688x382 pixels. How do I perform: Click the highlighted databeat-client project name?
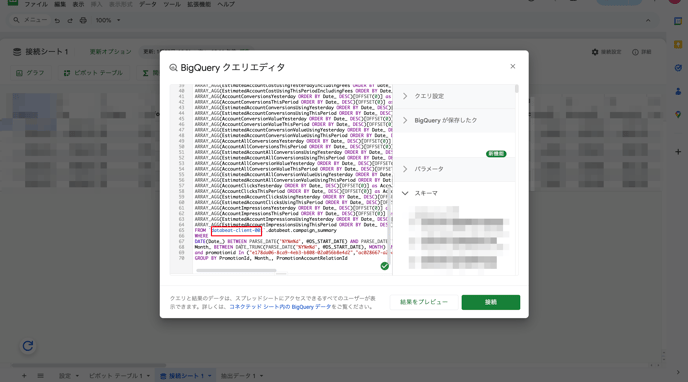(236, 230)
